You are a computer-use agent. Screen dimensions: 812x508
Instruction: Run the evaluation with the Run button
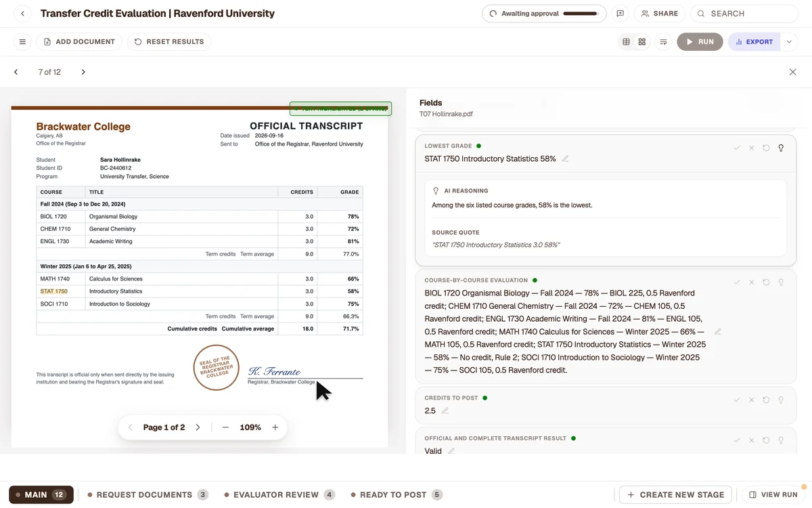click(700, 42)
